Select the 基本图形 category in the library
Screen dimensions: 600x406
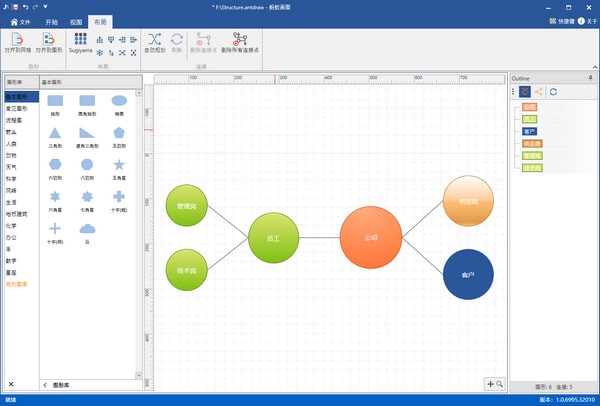[x=21, y=97]
